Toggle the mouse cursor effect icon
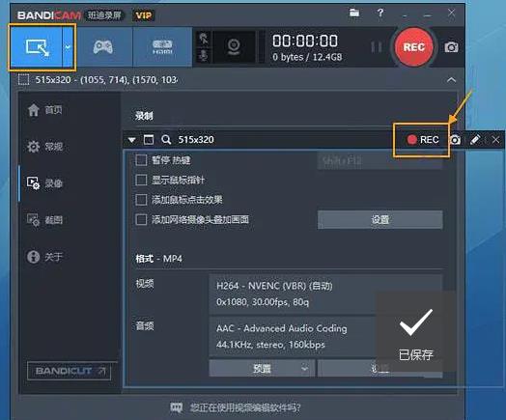The image size is (506, 420). pyautogui.click(x=204, y=39)
